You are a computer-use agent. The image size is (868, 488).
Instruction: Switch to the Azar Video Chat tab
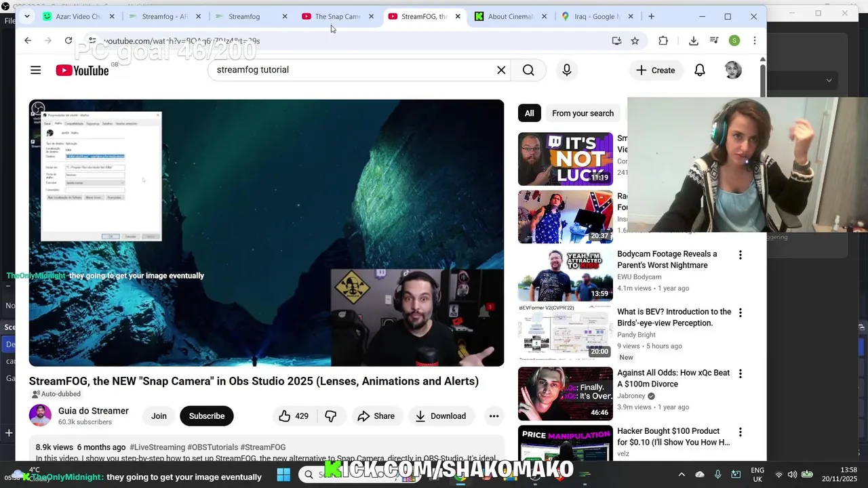78,16
